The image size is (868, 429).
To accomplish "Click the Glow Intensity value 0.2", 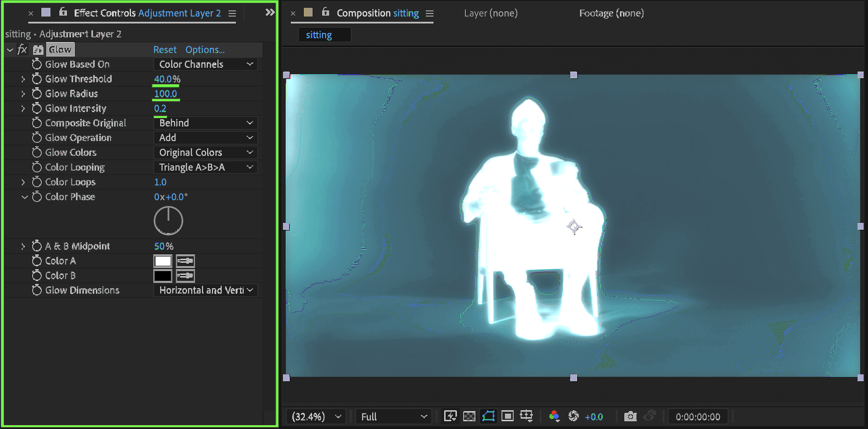I will click(160, 109).
